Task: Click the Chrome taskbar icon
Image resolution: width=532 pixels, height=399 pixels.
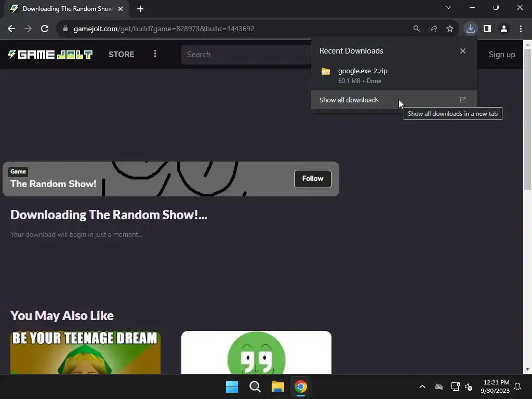Action: [301, 387]
